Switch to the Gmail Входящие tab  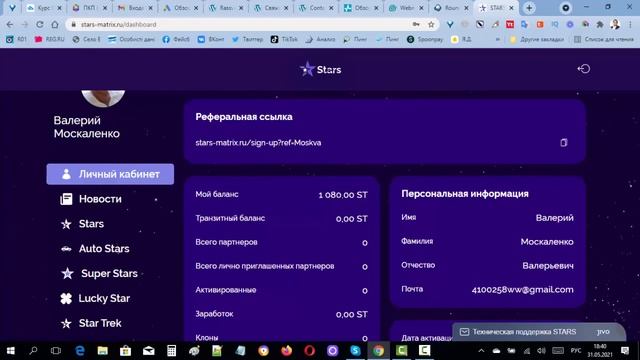click(134, 8)
